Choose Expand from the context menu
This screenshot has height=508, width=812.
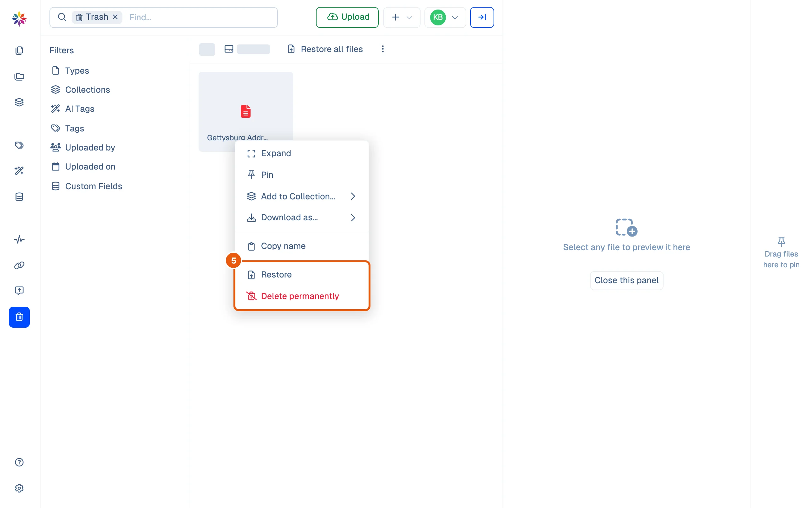[x=302, y=153]
